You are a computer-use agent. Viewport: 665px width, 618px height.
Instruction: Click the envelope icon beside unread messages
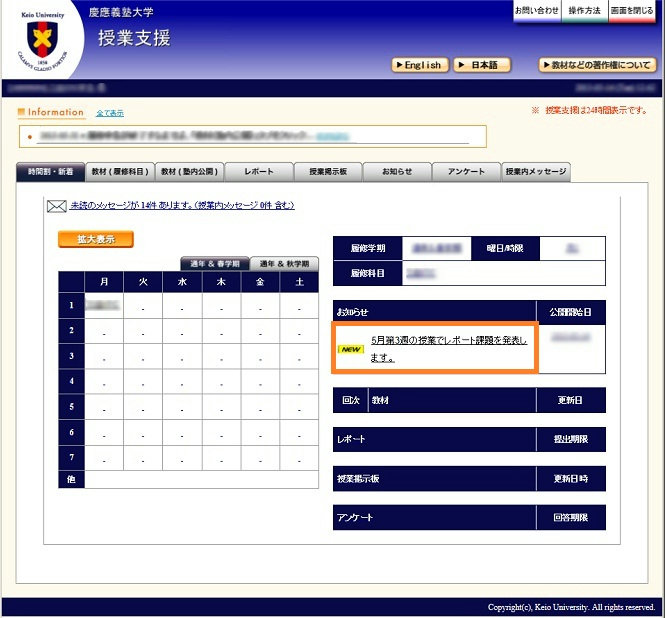(x=56, y=206)
